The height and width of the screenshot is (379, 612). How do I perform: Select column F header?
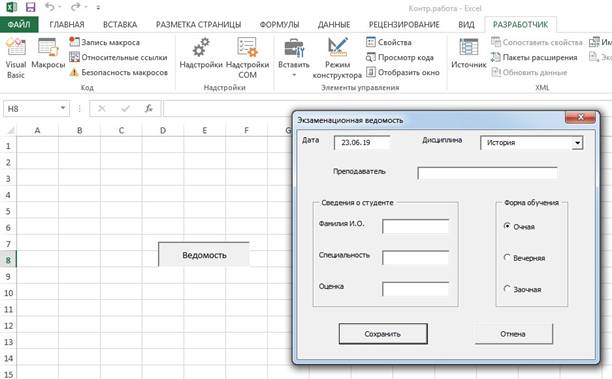pyautogui.click(x=246, y=130)
